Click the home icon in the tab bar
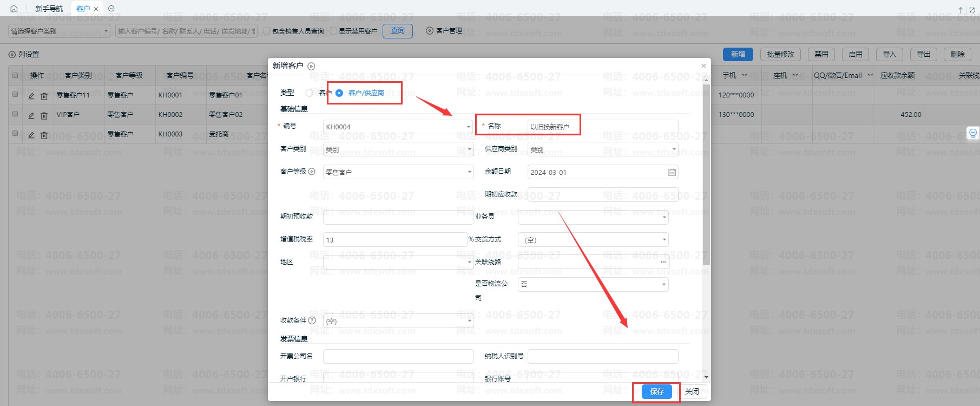 (14, 9)
